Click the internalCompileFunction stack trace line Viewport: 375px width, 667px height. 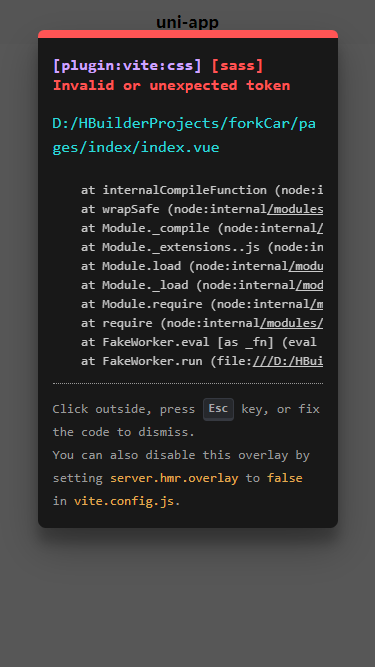(202, 190)
